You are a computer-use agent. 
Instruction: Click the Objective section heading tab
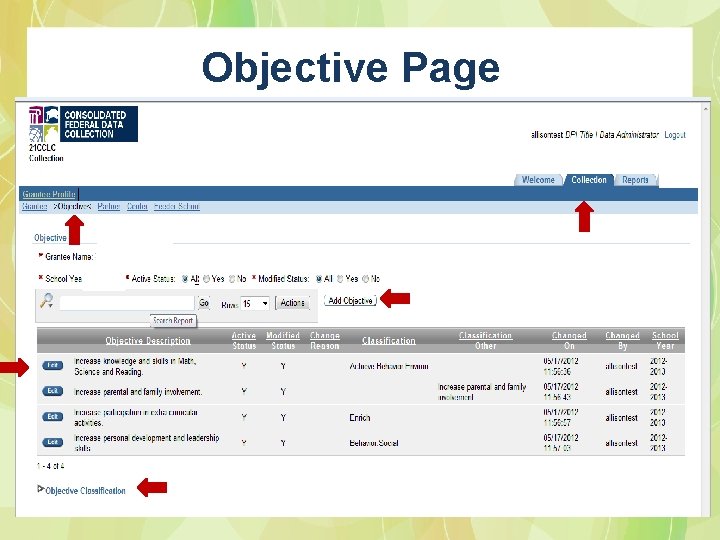pyautogui.click(x=50, y=238)
